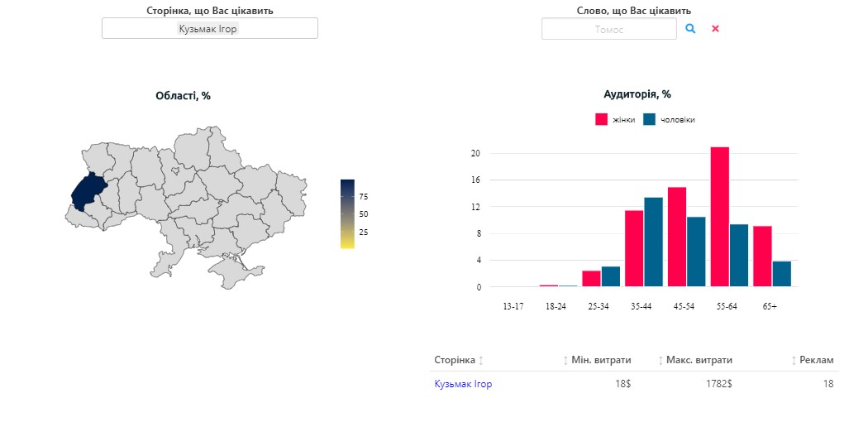Select the dark highlighted region on map
Viewport: 868px width, 422px height.
point(88,192)
